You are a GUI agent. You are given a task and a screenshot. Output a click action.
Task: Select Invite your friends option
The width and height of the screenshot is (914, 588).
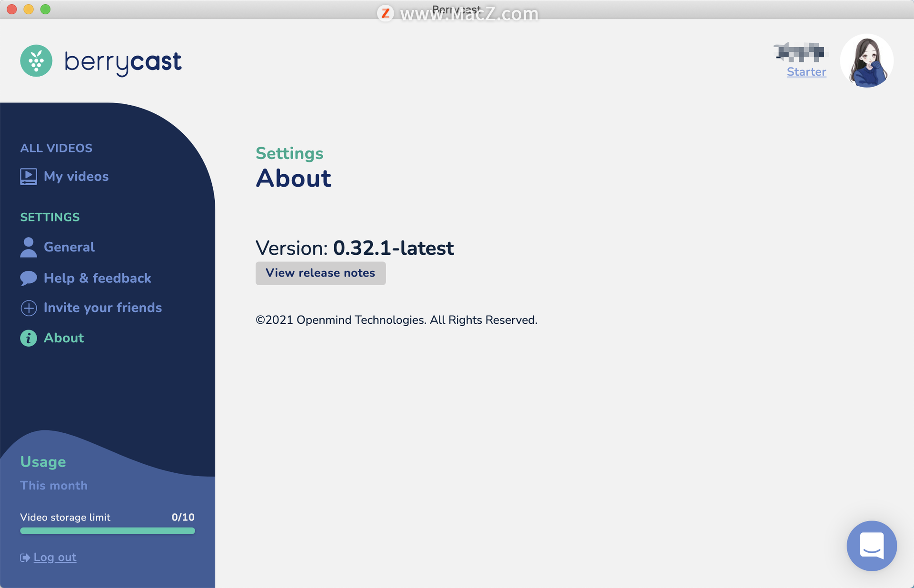click(x=103, y=308)
